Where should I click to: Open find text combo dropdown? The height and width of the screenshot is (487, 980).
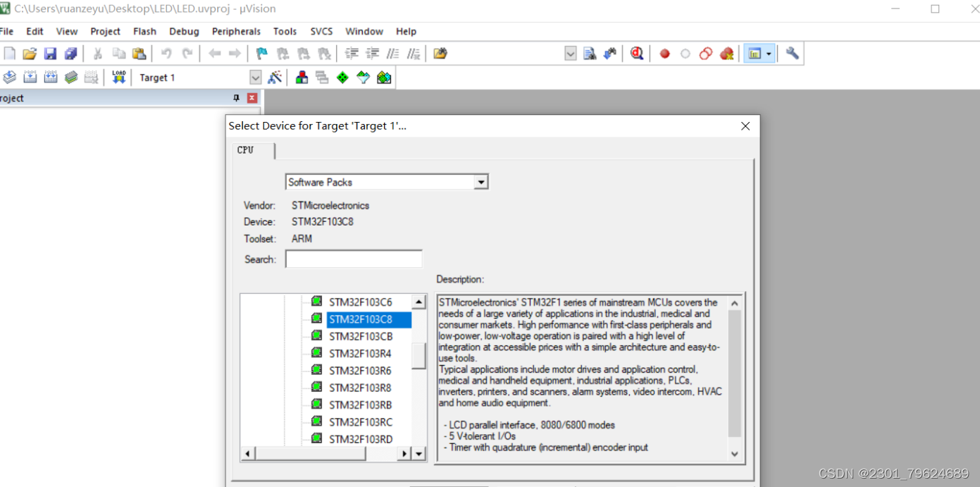(x=571, y=54)
